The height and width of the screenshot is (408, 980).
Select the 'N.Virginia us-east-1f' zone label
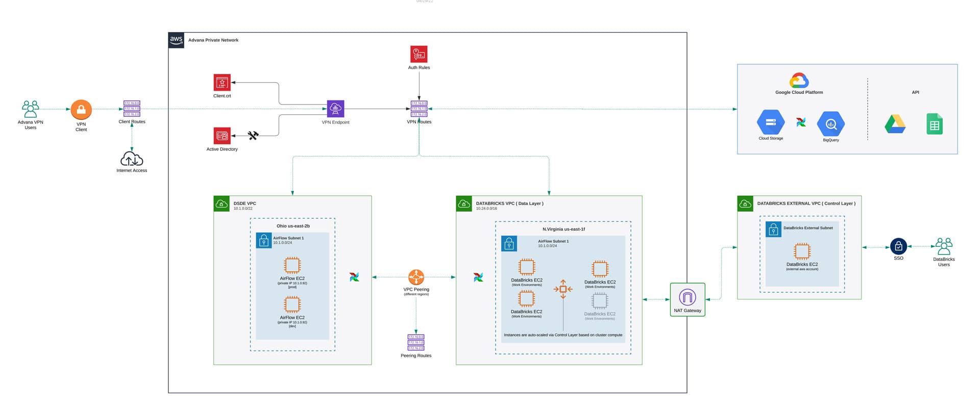563,229
